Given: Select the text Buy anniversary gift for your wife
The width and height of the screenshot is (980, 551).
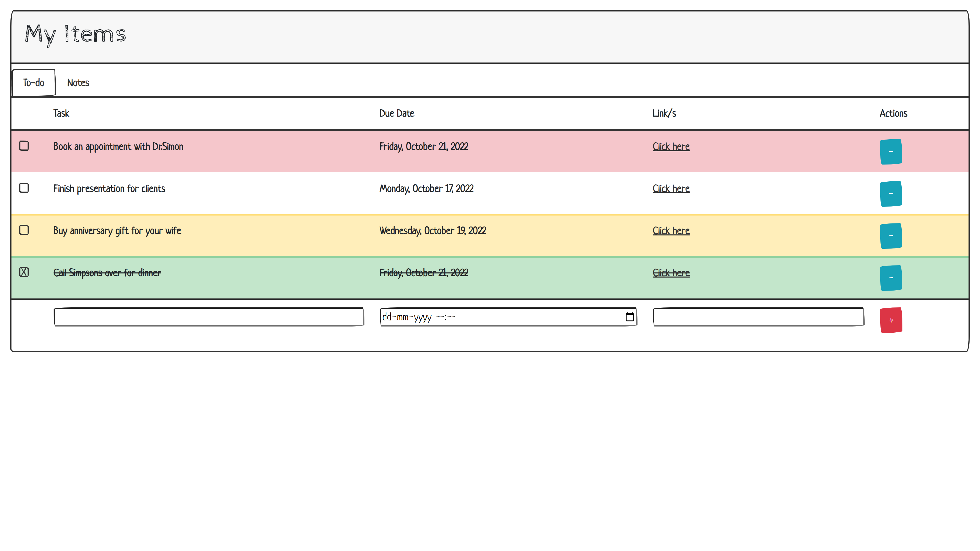Looking at the screenshot, I should click(x=117, y=231).
